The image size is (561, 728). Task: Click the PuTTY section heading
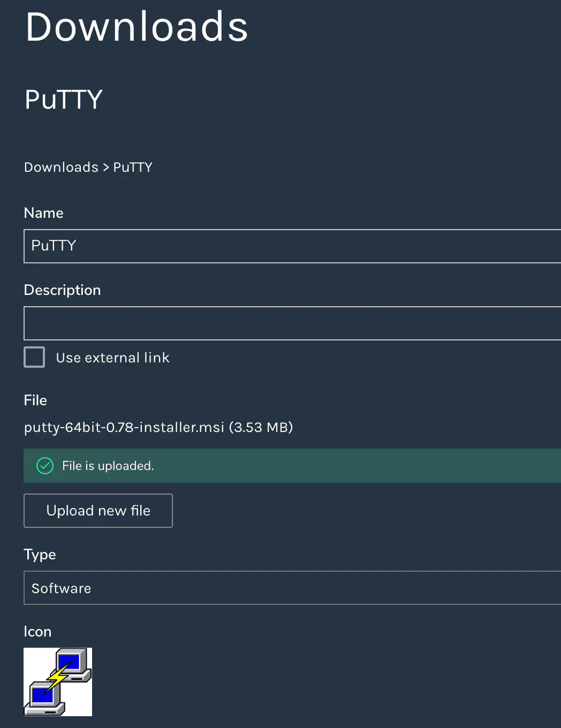click(64, 100)
